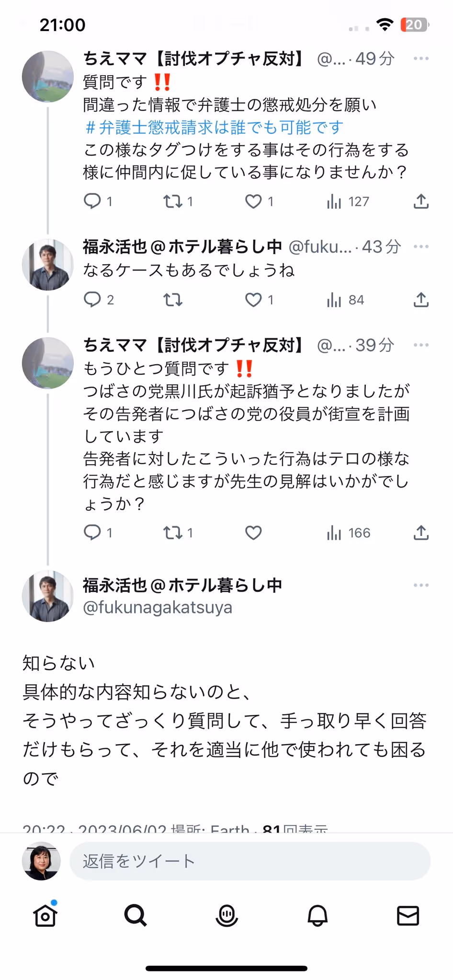Image resolution: width=453 pixels, height=980 pixels.
Task: Open more options for the 49分 tweet
Action: pyautogui.click(x=421, y=58)
